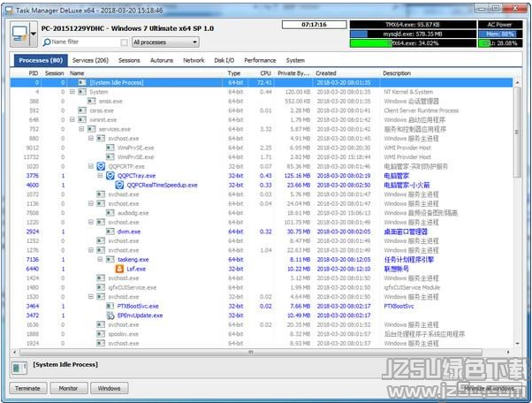Sort by the Type column header

[234, 73]
